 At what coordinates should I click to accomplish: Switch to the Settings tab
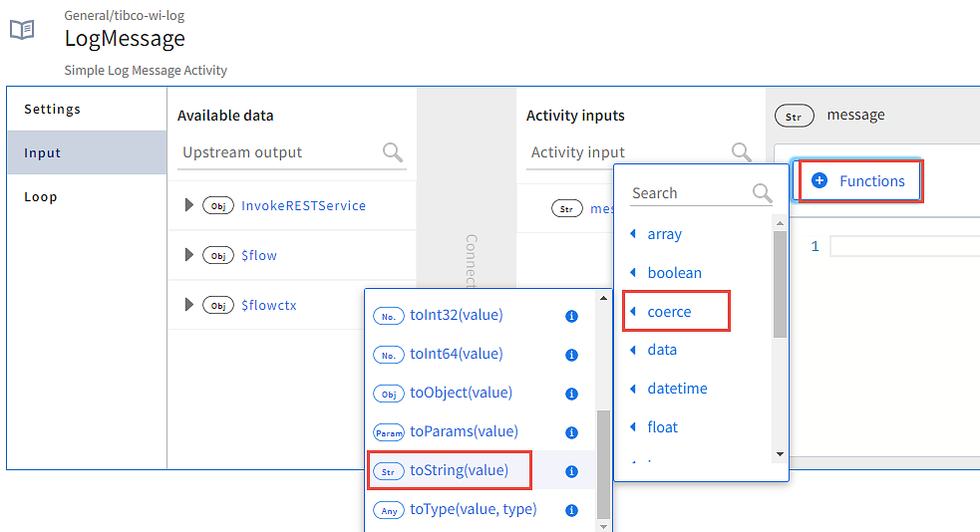tap(53, 109)
